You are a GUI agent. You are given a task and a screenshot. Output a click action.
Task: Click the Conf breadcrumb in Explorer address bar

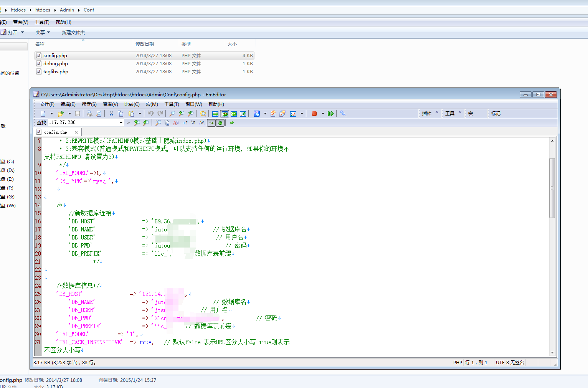point(89,10)
